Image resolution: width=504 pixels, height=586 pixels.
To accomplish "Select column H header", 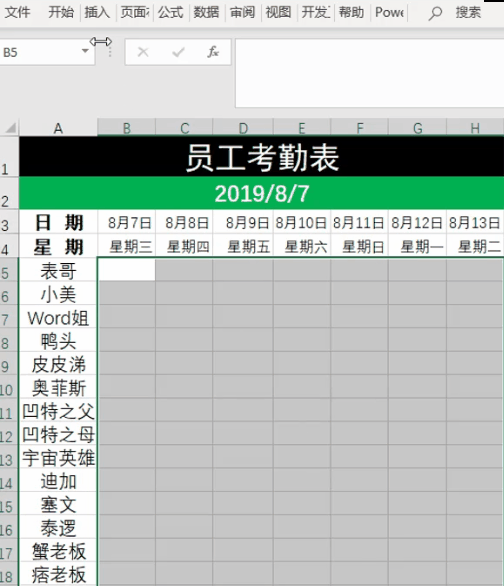I will 475,128.
